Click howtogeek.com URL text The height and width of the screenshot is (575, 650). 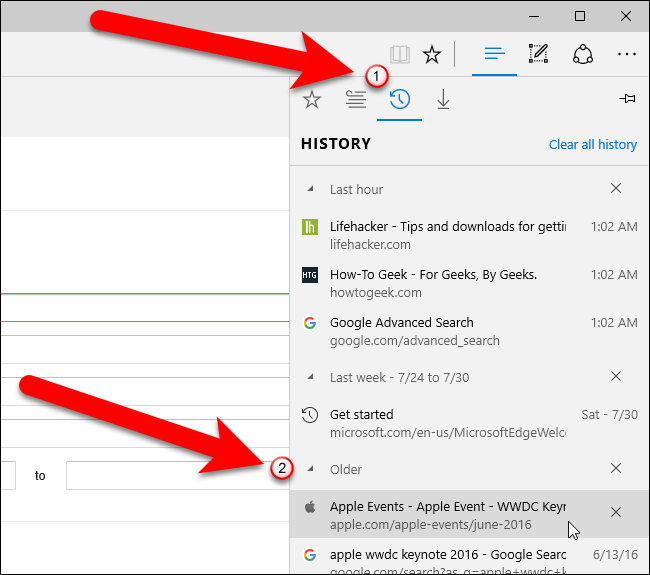tap(376, 293)
